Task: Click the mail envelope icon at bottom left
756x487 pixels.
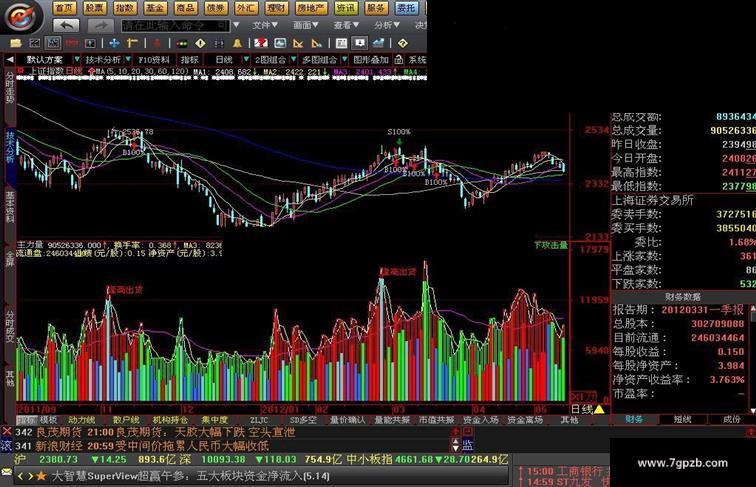Action: click(7, 472)
